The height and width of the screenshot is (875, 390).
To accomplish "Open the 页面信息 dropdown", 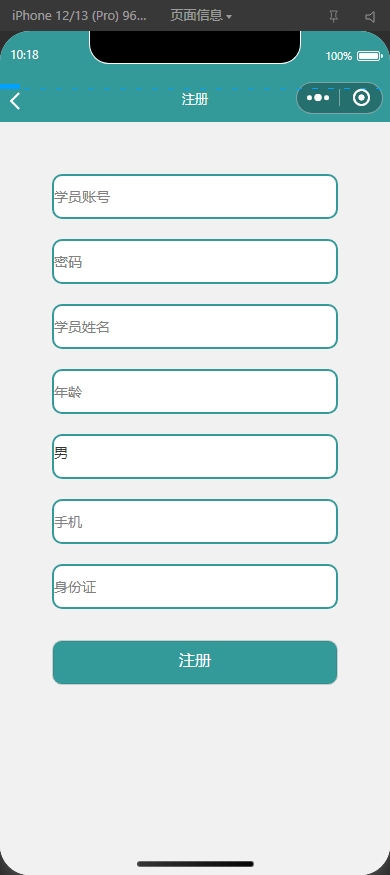I will (x=200, y=16).
